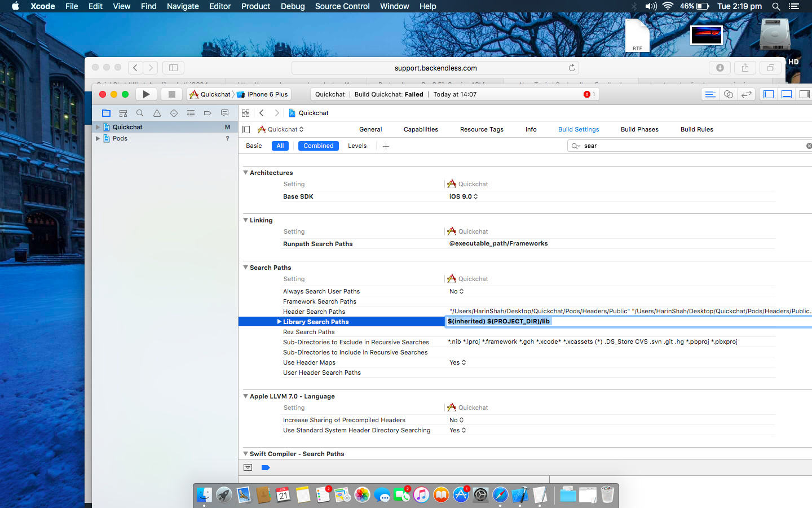Open Spotlight search in menu bar
812x508 pixels.
[x=776, y=6]
